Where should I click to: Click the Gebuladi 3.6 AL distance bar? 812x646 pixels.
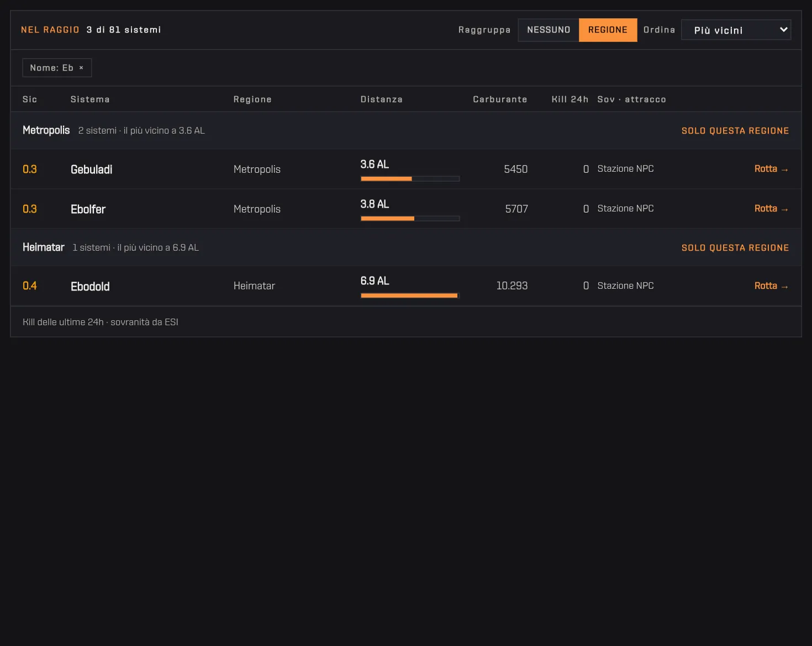coord(410,179)
